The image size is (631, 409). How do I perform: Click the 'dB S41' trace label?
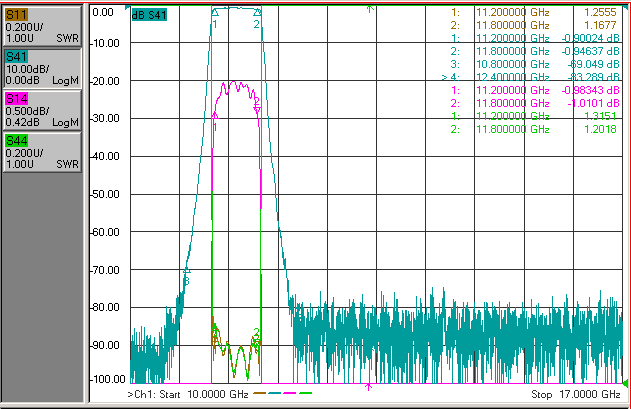pyautogui.click(x=149, y=15)
